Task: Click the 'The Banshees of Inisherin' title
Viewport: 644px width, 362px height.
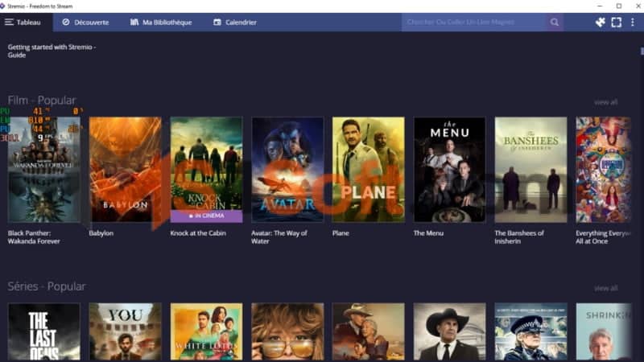Action: tap(519, 237)
